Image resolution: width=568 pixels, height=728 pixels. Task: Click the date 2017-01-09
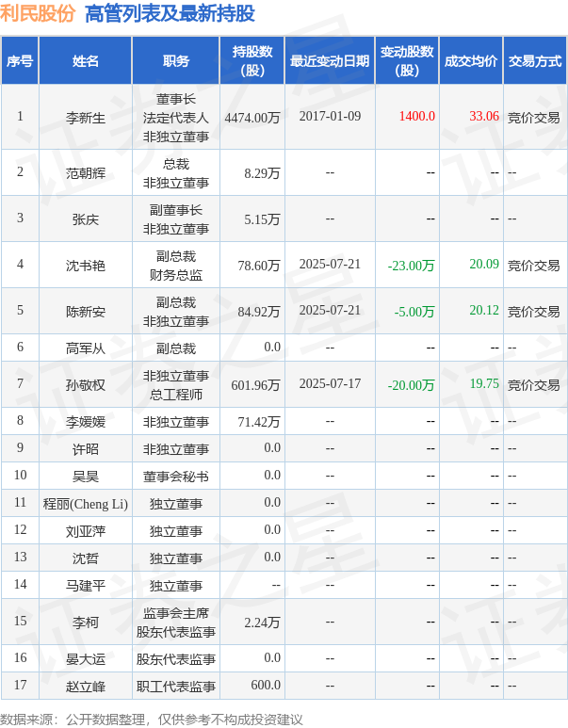coord(330,116)
